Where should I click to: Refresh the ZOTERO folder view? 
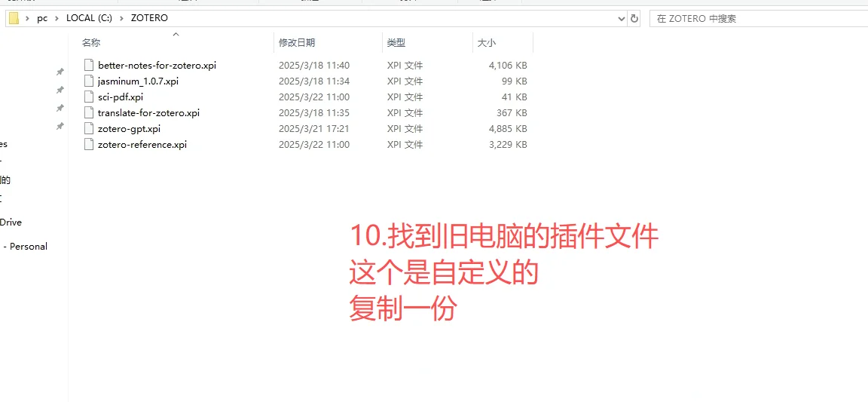[x=634, y=18]
